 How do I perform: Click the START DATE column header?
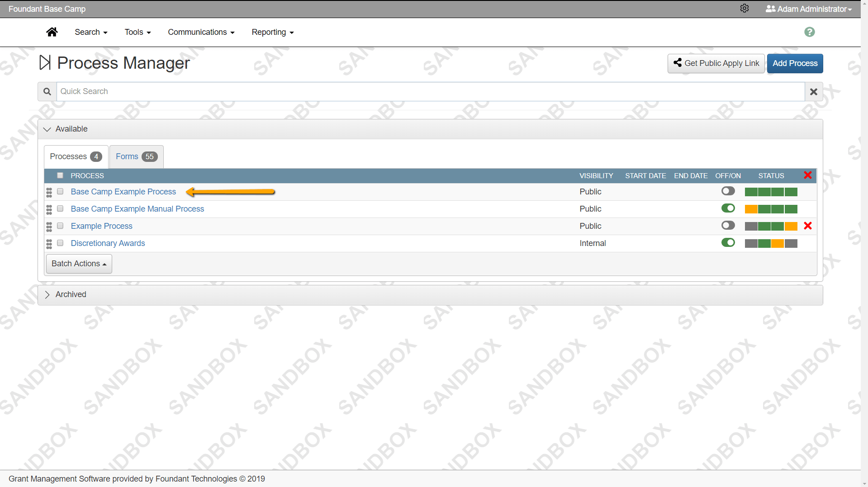[646, 175]
